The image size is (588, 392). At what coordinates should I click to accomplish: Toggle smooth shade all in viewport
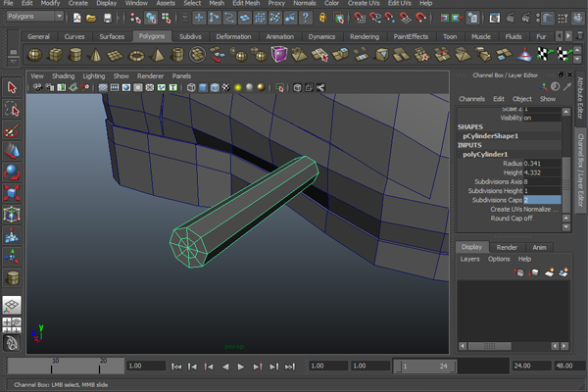[x=203, y=87]
